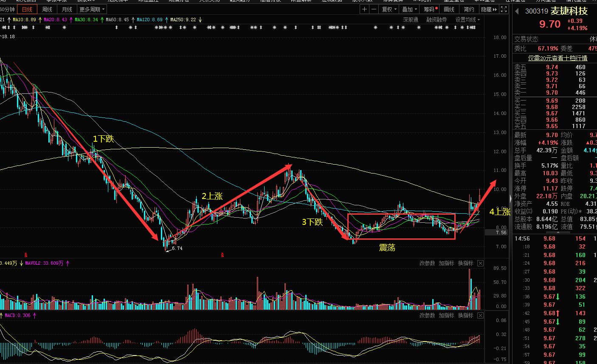Toggle 隐藏 to hide the side panel
The height and width of the screenshot is (364, 597).
(x=488, y=9)
